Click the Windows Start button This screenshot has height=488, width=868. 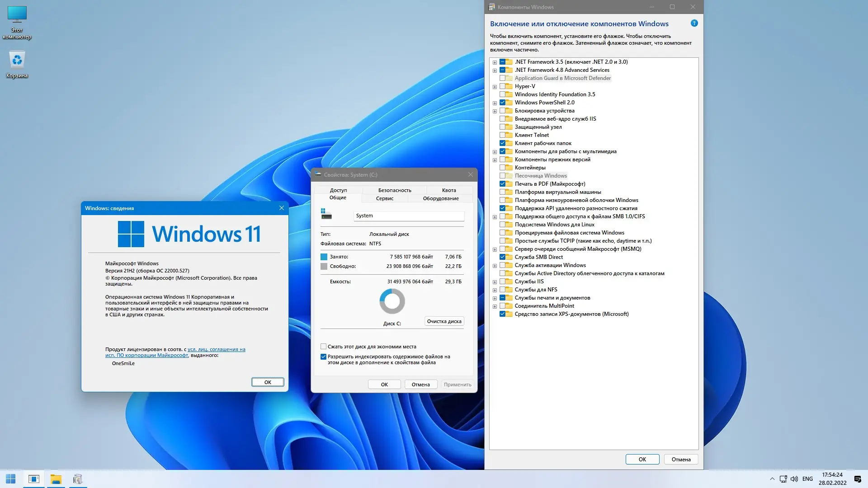coord(11,479)
